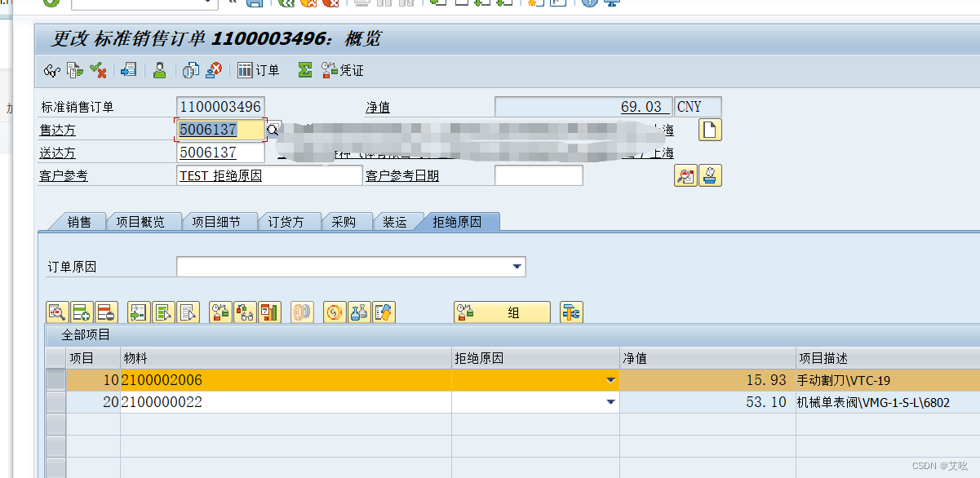Switch to the 装运 tab
The width and height of the screenshot is (980, 478).
click(397, 221)
